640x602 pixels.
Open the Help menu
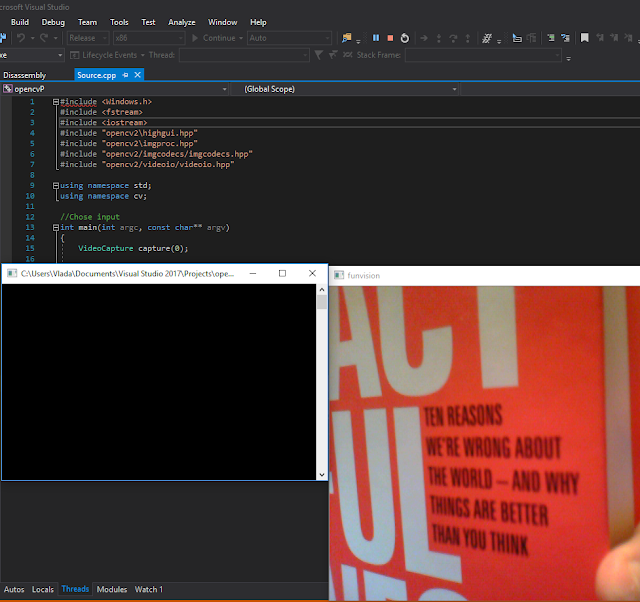coord(258,22)
